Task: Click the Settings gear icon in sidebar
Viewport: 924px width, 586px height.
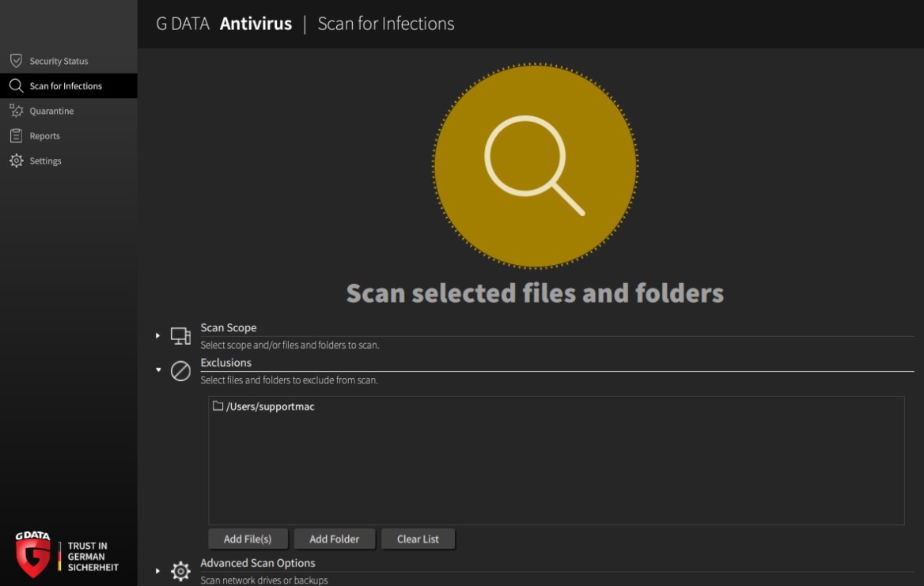Action: pos(17,161)
